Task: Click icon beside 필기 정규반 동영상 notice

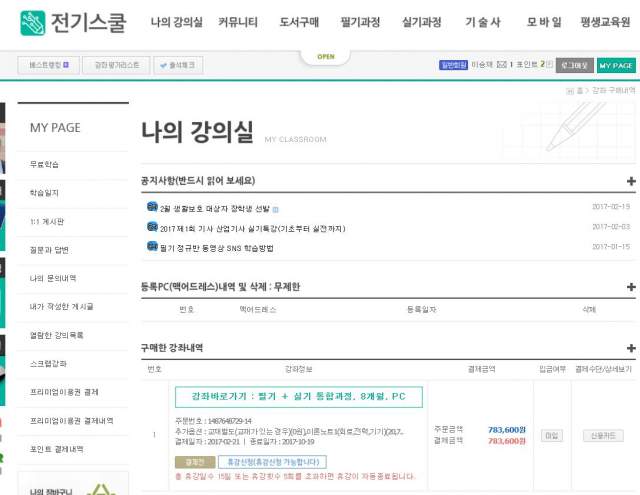Action: coord(152,246)
